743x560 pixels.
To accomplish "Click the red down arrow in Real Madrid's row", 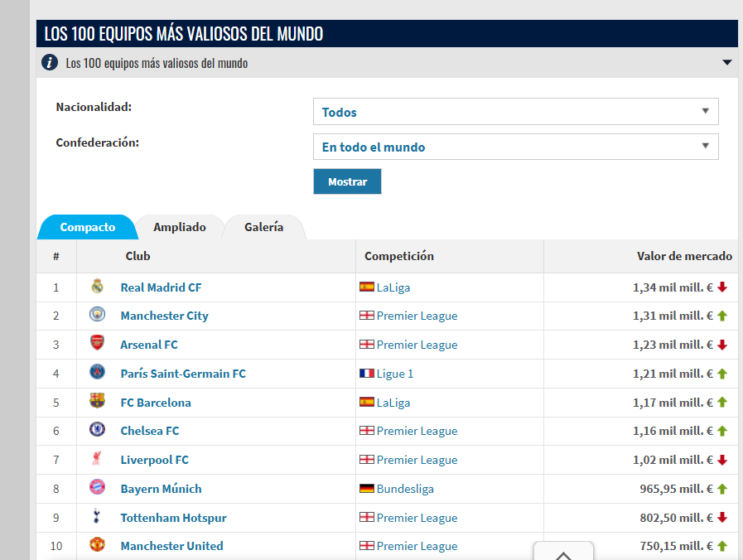I will tap(722, 287).
